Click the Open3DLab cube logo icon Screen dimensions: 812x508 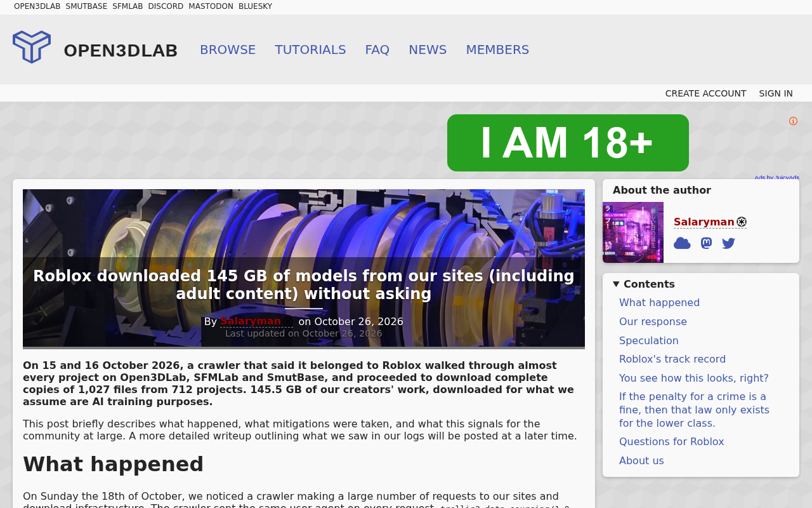click(32, 47)
